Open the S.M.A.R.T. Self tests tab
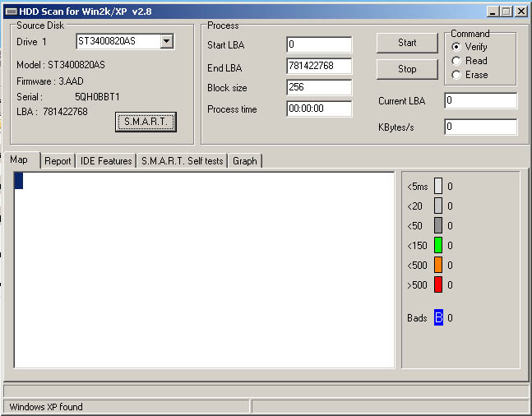This screenshot has width=532, height=416. 183,161
